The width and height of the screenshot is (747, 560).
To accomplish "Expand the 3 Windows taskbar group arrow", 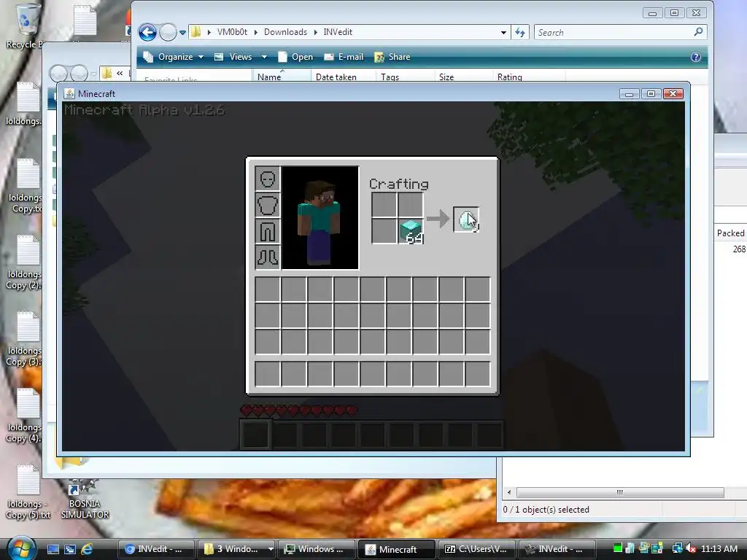I will click(x=271, y=549).
